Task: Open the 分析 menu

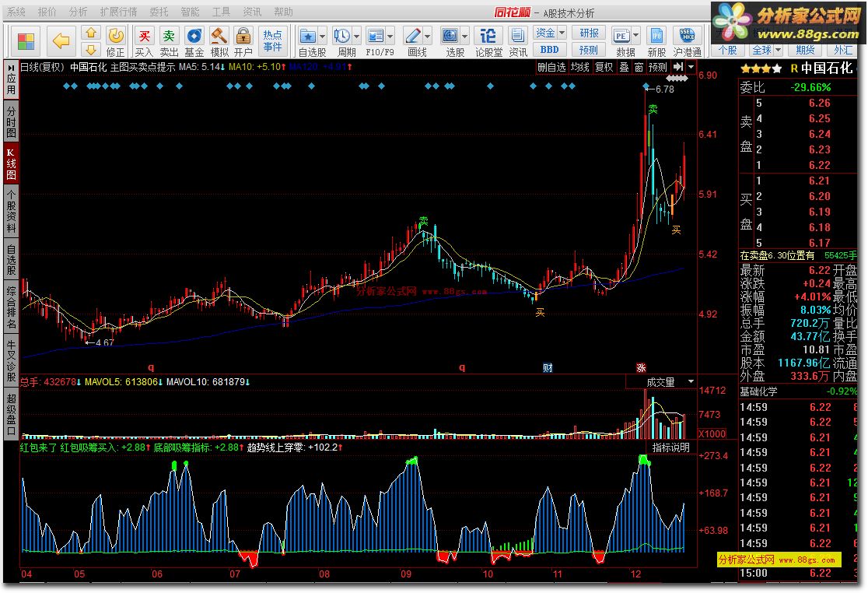Action: (78, 12)
